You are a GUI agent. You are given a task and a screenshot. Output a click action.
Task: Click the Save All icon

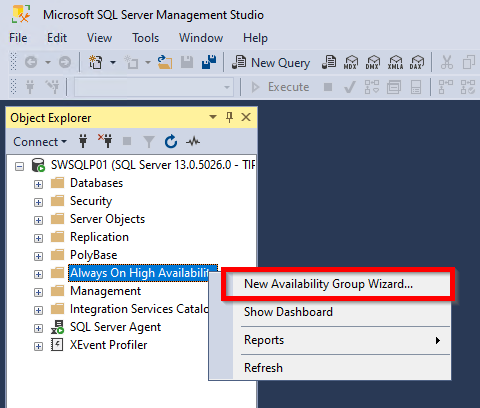click(209, 62)
